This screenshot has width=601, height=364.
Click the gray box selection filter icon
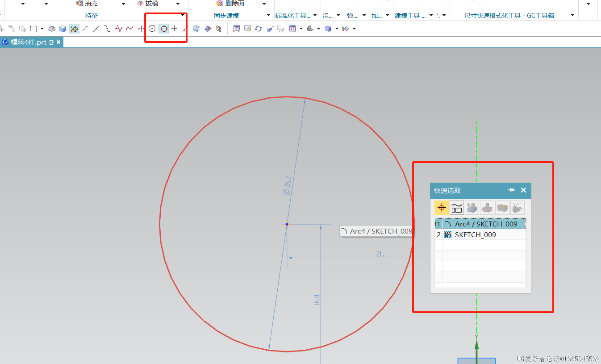52,29
